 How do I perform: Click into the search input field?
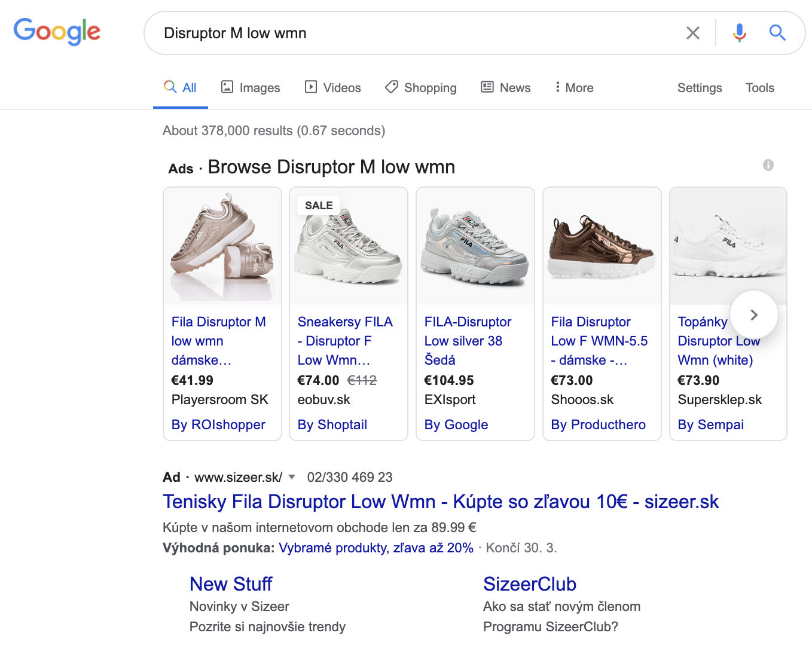(x=419, y=33)
